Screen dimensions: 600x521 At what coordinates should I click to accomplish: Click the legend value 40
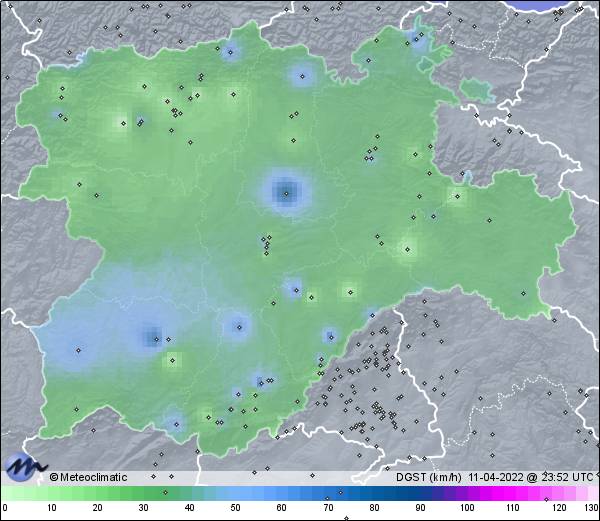pyautogui.click(x=189, y=508)
